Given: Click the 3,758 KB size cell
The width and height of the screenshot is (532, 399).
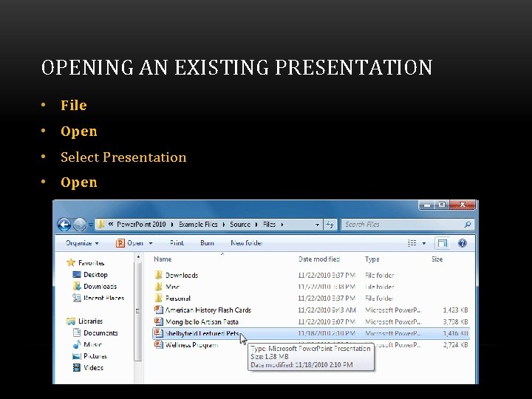Looking at the screenshot, I should 455,321.
